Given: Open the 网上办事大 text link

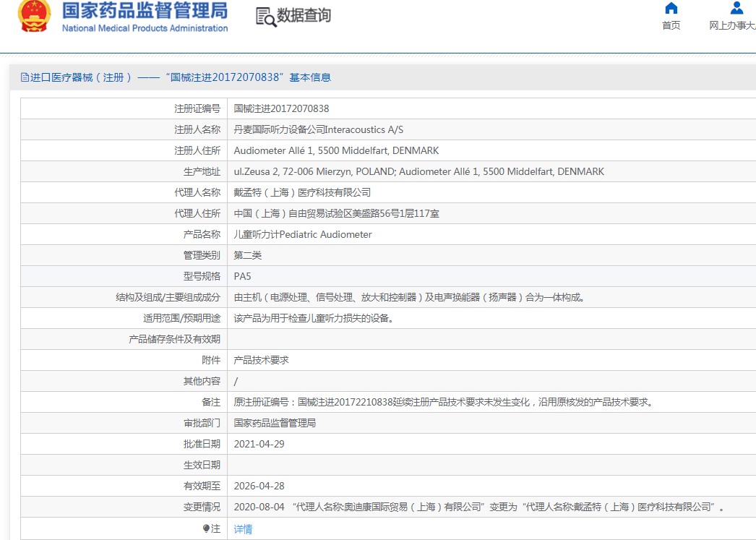Looking at the screenshot, I should tap(732, 25).
